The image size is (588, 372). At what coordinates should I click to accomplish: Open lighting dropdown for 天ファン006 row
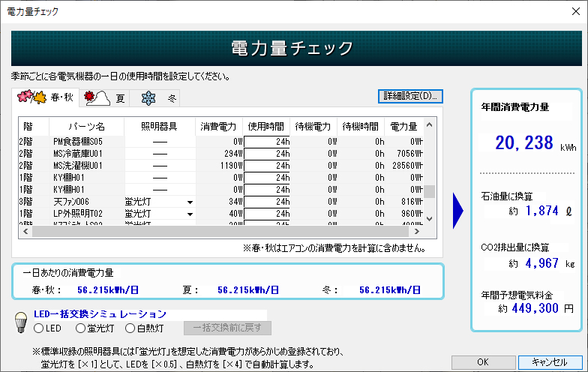coord(190,202)
